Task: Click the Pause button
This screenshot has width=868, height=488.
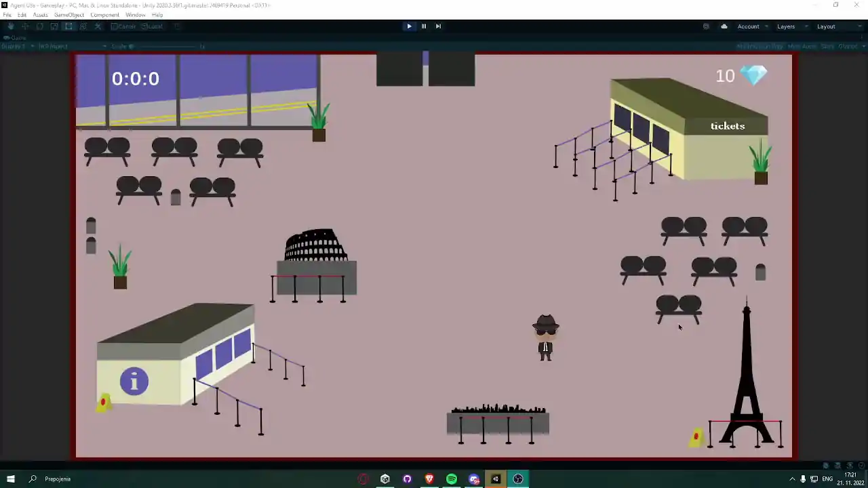Action: pyautogui.click(x=424, y=26)
